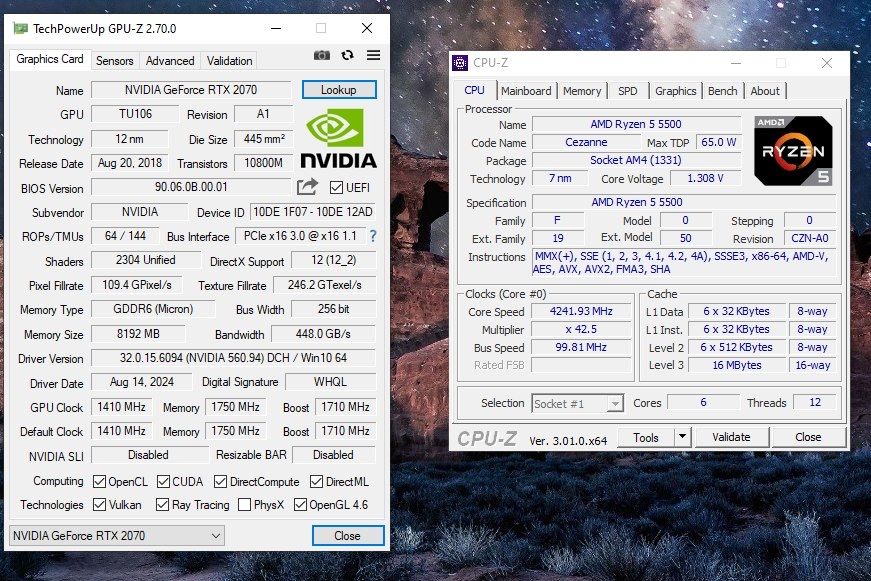Toggle the DirectML checkbox

[x=317, y=482]
